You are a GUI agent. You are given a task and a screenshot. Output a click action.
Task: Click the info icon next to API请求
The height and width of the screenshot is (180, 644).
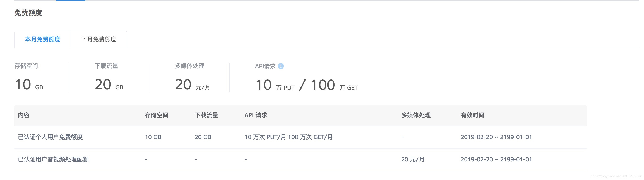pos(281,66)
